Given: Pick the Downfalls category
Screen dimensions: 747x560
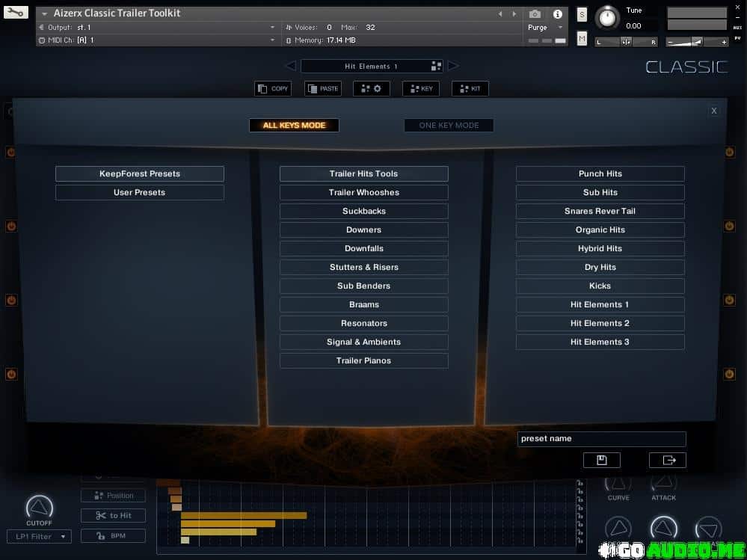Looking at the screenshot, I should pos(364,248).
